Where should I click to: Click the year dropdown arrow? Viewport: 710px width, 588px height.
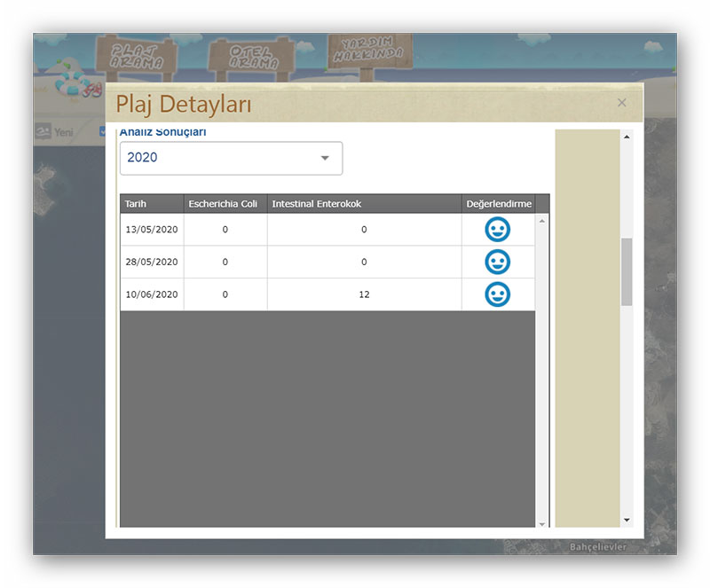pyautogui.click(x=325, y=158)
